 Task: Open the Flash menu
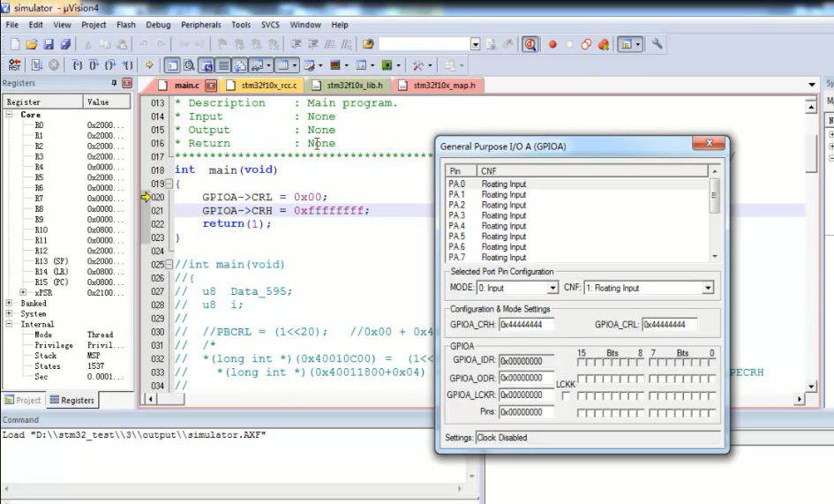pos(126,25)
